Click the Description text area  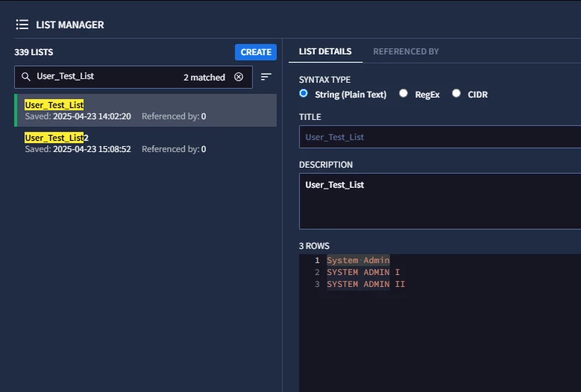440,201
